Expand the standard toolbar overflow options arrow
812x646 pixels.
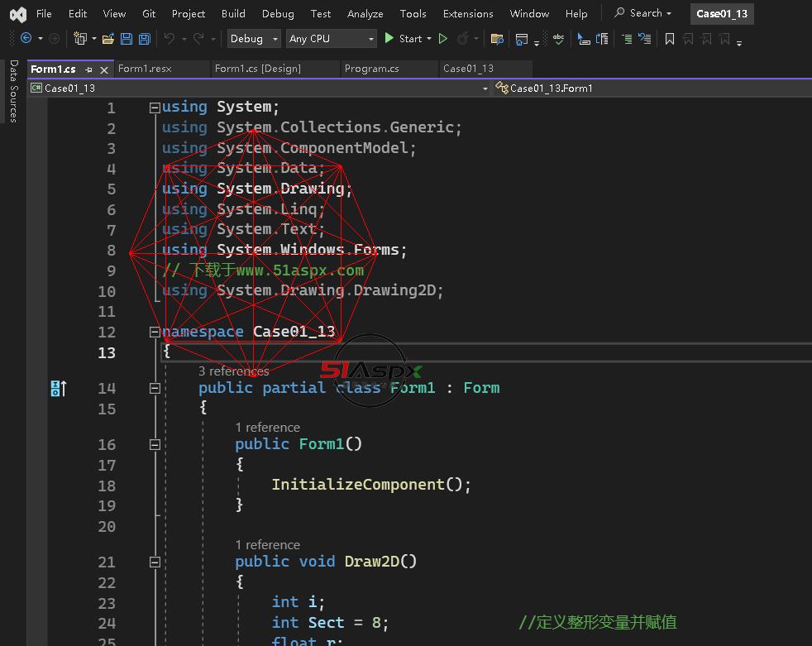[537, 43]
